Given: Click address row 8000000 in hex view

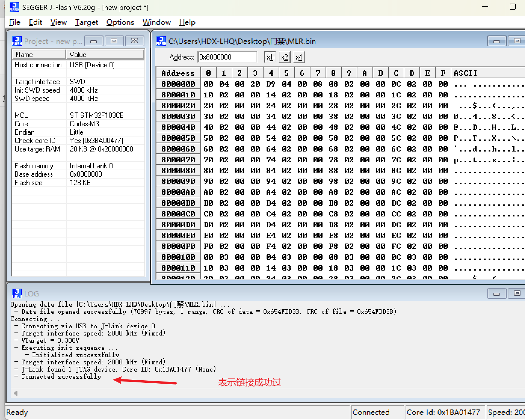Looking at the screenshot, I should click(x=178, y=84).
